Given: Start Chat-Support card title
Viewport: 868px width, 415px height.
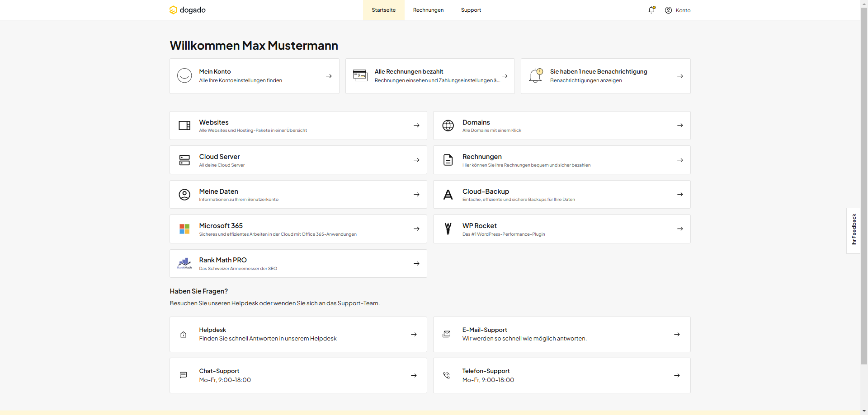Looking at the screenshot, I should 219,371.
